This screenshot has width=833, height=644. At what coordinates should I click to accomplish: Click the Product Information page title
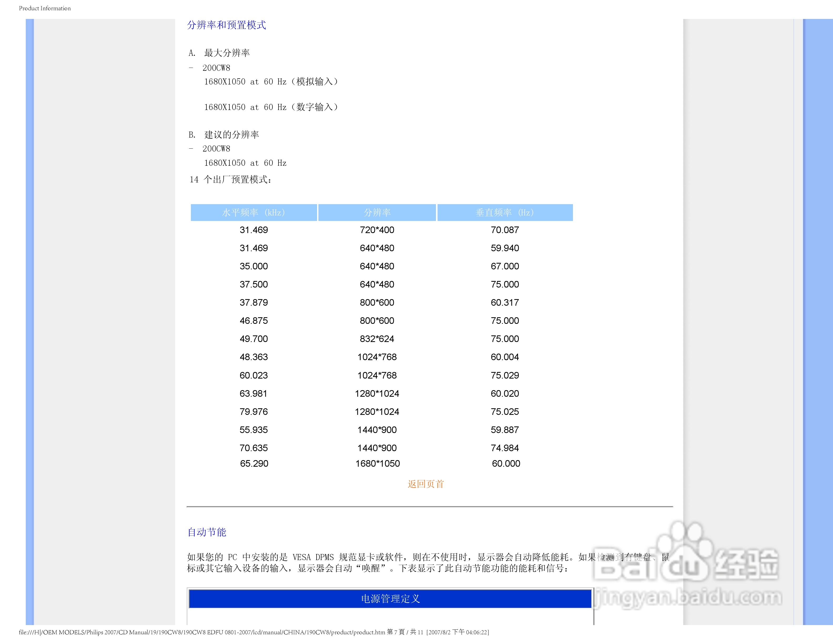point(45,8)
